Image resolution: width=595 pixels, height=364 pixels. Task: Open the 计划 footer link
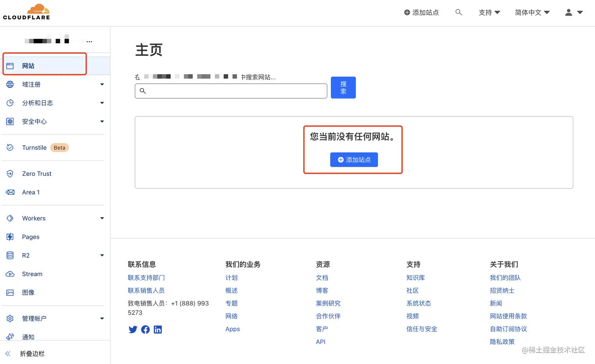pyautogui.click(x=231, y=278)
